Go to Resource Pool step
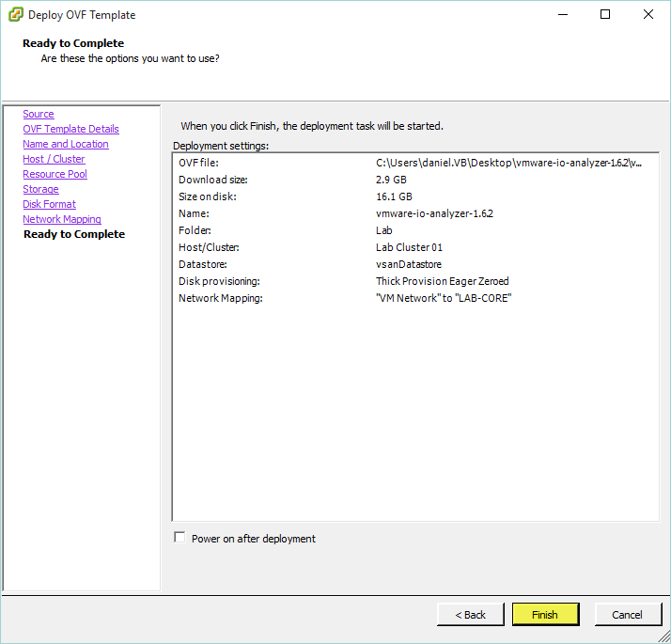Viewport: 671px width, 644px height. point(55,174)
